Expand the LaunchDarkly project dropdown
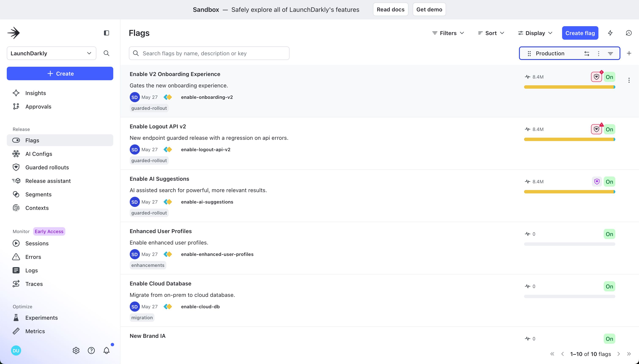Screen dimensions: 639x364 click(51, 53)
